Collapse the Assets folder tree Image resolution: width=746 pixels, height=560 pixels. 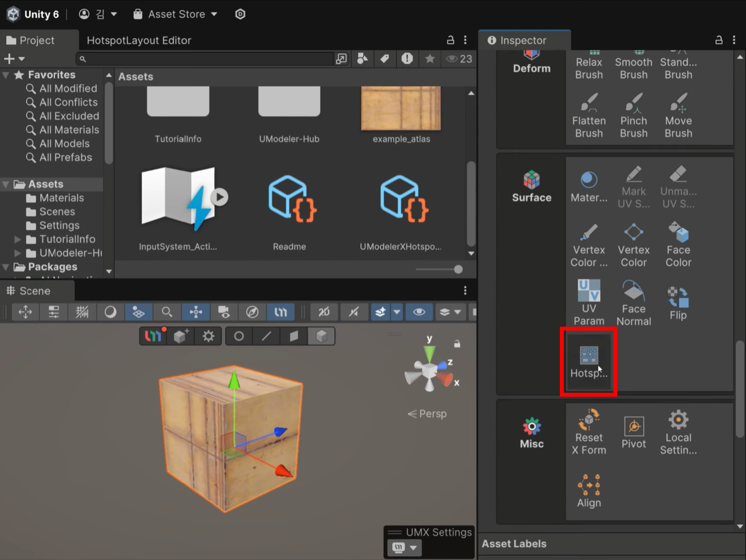[x=6, y=184]
